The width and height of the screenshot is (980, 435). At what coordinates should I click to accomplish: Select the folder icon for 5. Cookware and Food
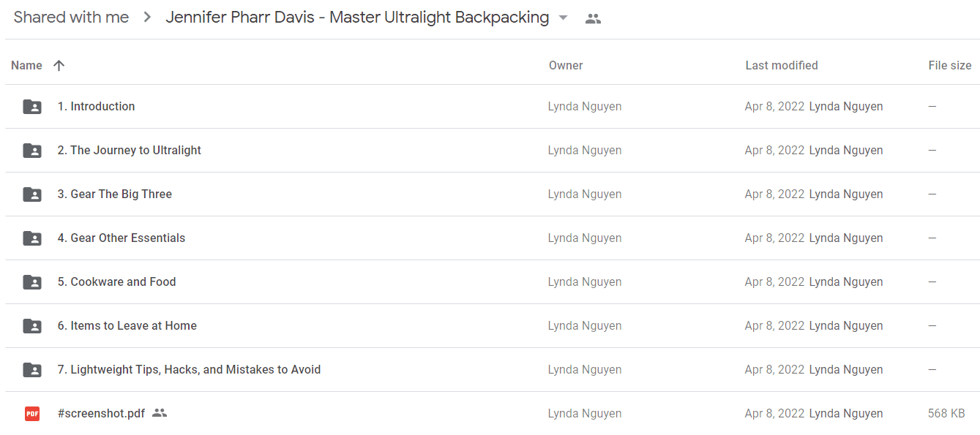(32, 282)
